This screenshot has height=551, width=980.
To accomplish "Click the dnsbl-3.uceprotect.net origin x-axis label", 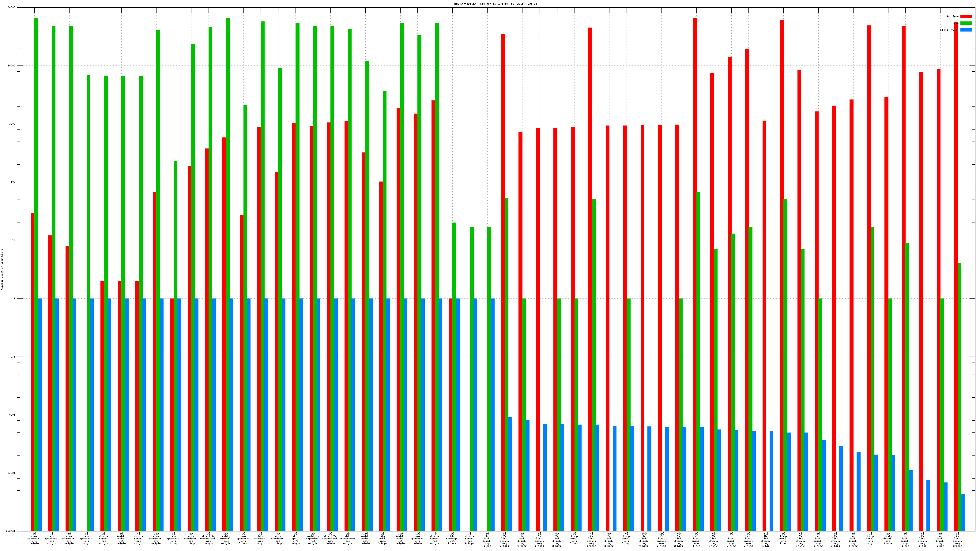I will pos(313,538).
